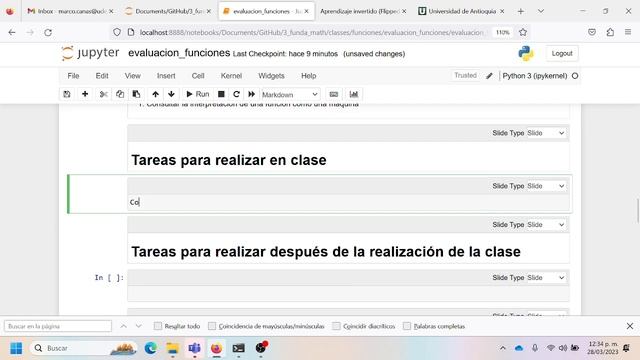Open the command palette keyboard icon

pos(333,94)
